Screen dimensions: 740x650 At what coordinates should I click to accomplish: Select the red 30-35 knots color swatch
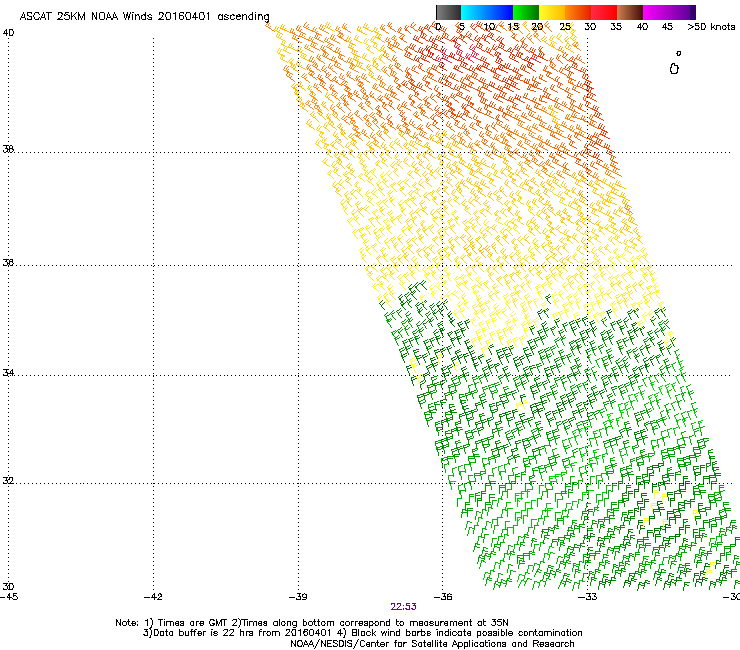[x=604, y=12]
